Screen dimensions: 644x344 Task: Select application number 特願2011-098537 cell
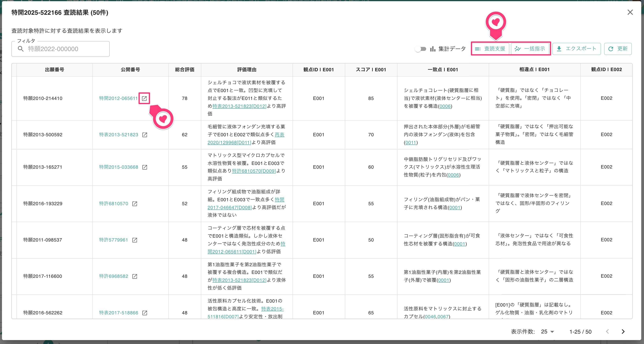[x=54, y=240]
